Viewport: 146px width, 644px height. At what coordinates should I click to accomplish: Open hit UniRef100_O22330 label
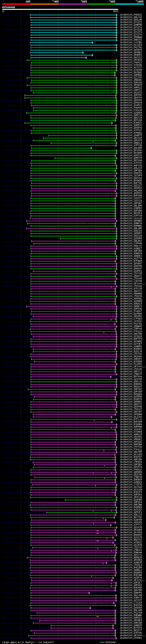coord(131,78)
